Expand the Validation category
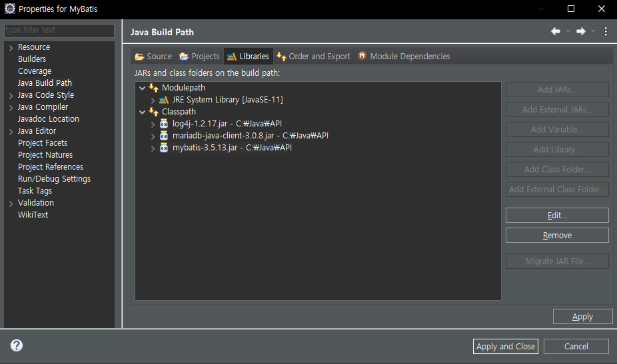The image size is (617, 364). pyautogui.click(x=11, y=204)
